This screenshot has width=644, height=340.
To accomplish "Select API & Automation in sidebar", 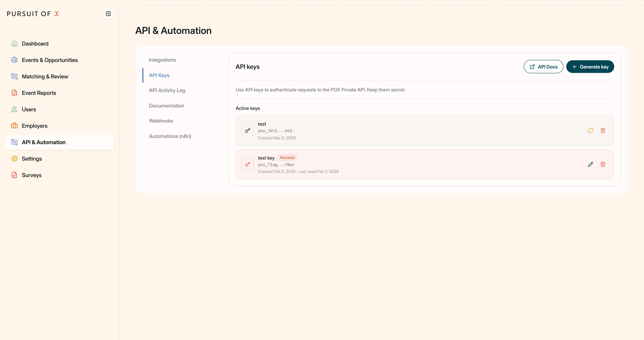I will click(59, 142).
